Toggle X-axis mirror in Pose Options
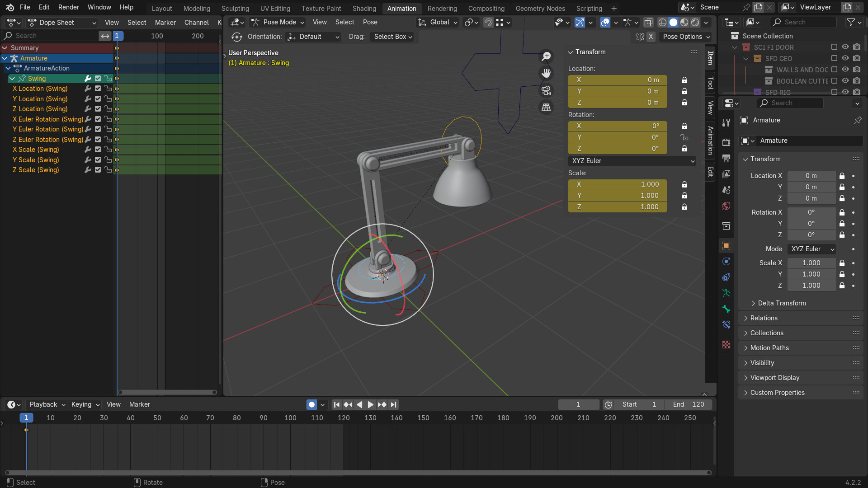This screenshot has width=868, height=488. click(650, 37)
